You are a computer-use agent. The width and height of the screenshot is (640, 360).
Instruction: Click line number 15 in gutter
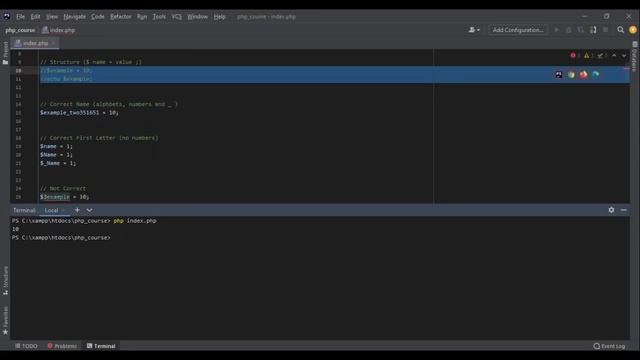click(x=18, y=113)
